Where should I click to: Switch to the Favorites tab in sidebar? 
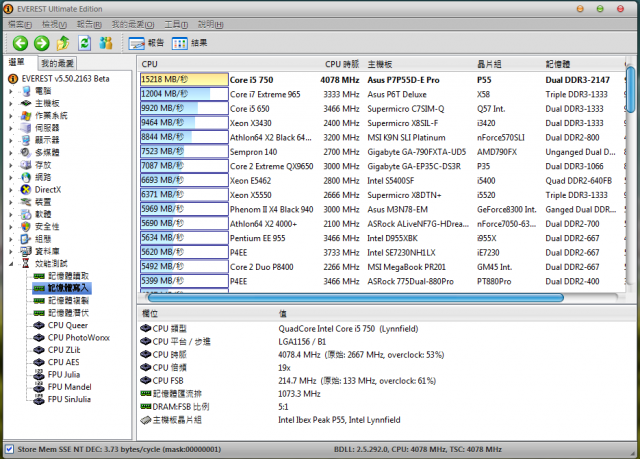pyautogui.click(x=57, y=63)
